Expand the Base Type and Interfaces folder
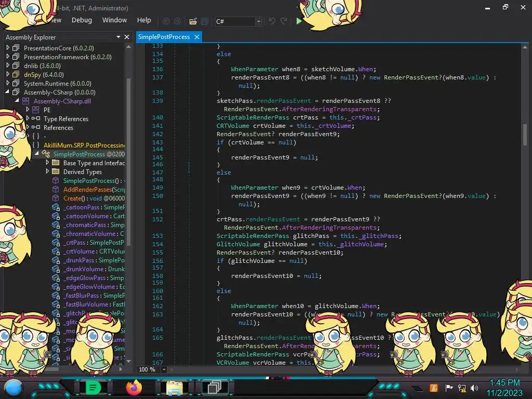The width and height of the screenshot is (532, 399). 47,163
